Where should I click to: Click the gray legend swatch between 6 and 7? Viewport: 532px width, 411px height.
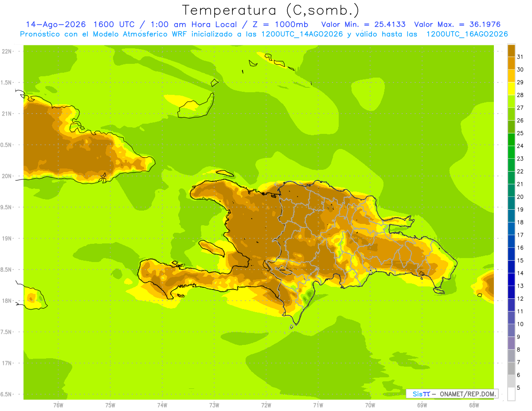(511, 368)
